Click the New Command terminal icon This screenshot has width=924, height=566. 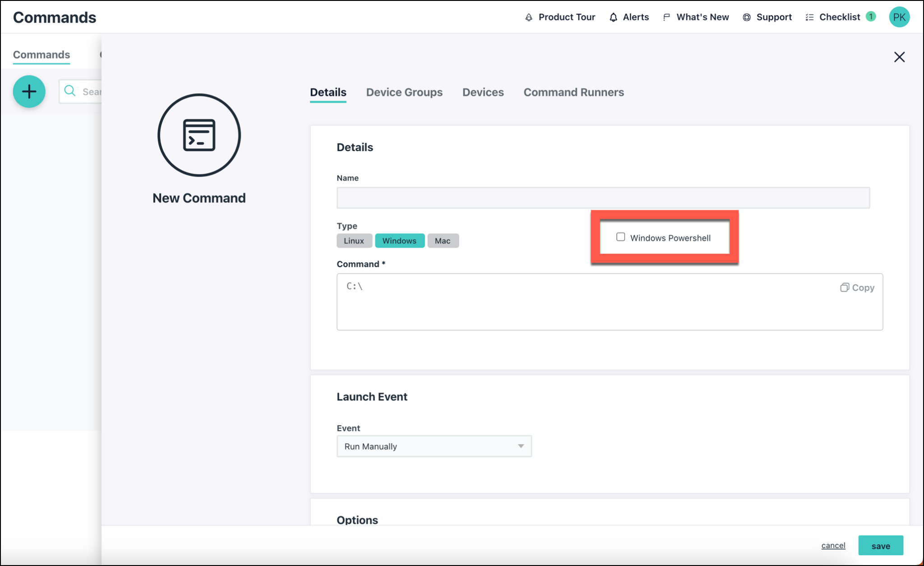(199, 135)
